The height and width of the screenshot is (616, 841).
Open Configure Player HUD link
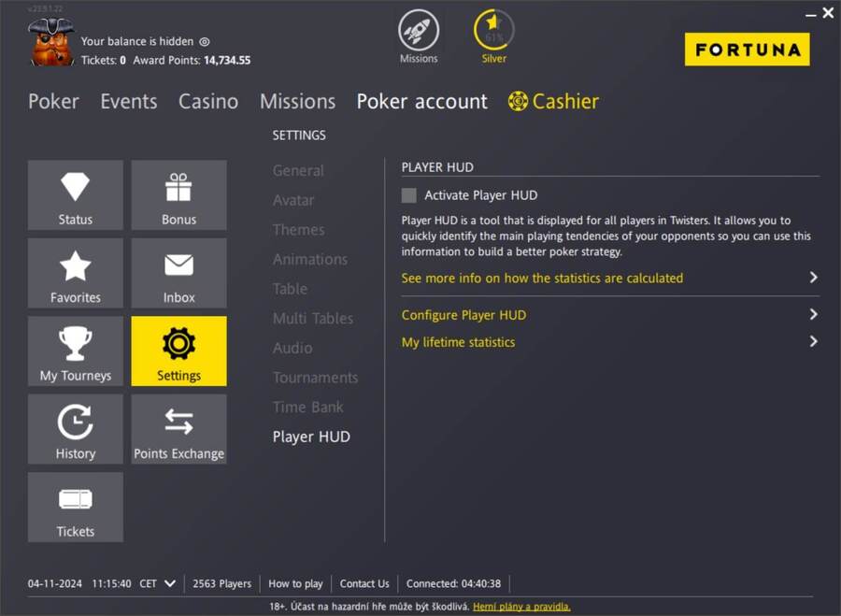463,315
